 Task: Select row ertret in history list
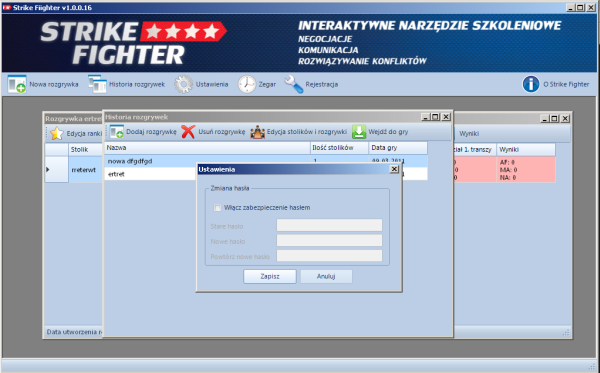[x=266, y=174]
